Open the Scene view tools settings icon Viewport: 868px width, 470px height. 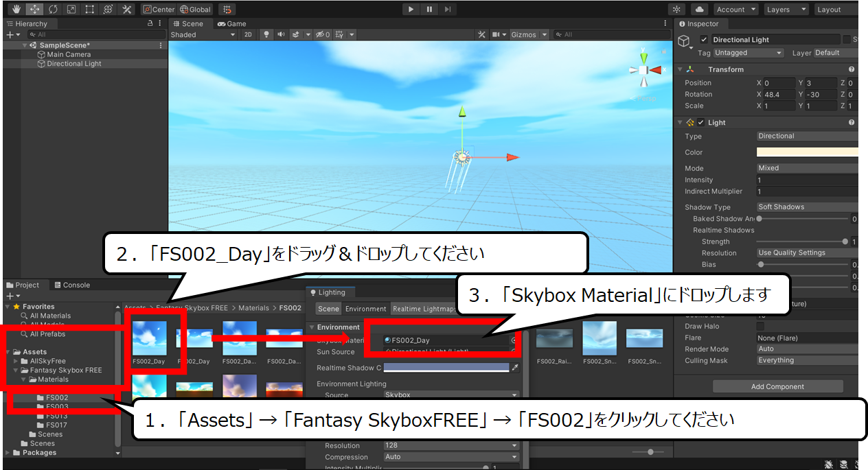coord(481,34)
